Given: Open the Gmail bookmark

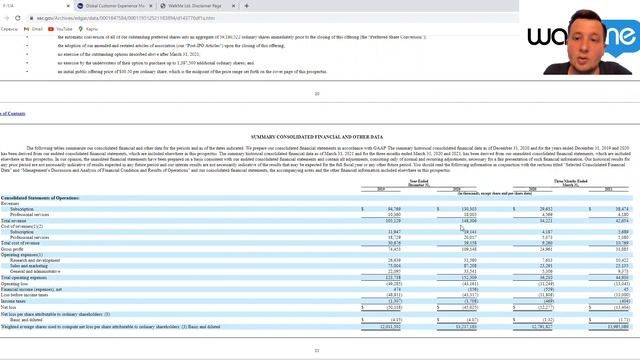Looking at the screenshot, I should (33, 29).
